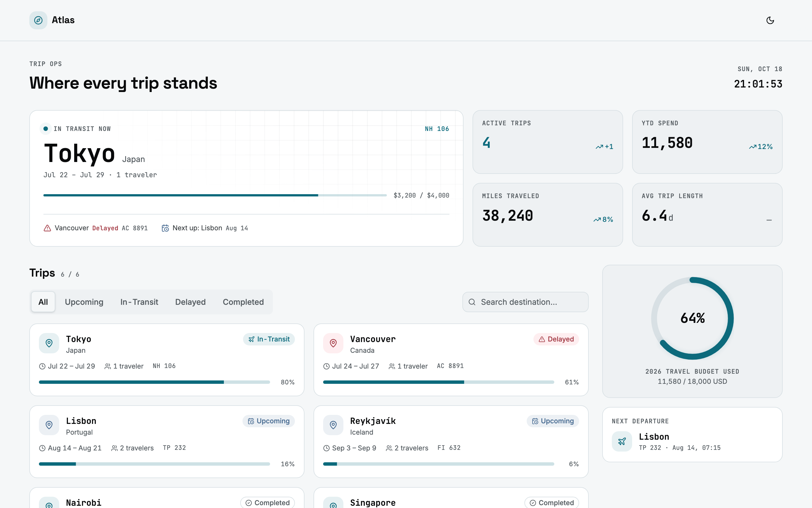Click the clock icon beside Jul 22 – Jul 29
This screenshot has height=508, width=812.
[x=42, y=366]
